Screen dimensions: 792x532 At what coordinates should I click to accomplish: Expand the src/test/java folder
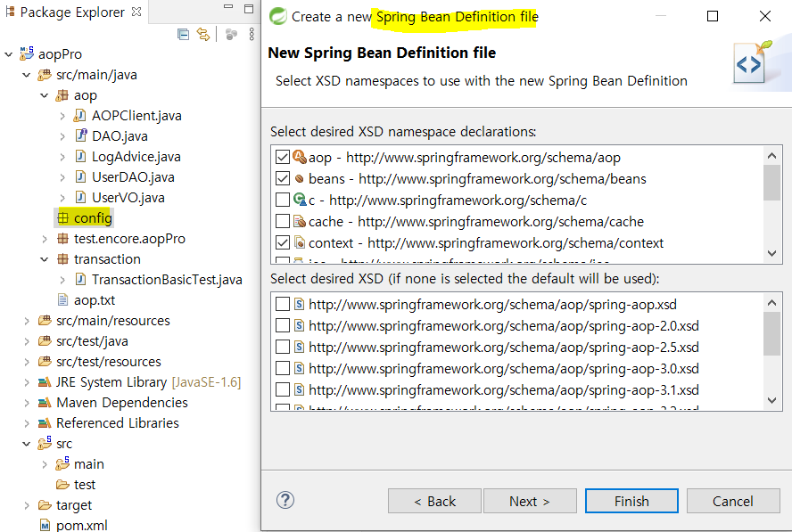26,341
